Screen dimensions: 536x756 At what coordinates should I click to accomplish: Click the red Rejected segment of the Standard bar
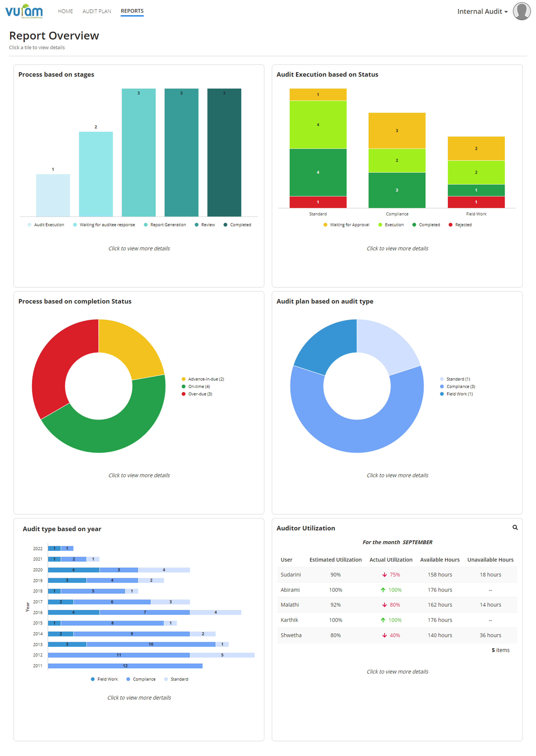click(x=318, y=202)
